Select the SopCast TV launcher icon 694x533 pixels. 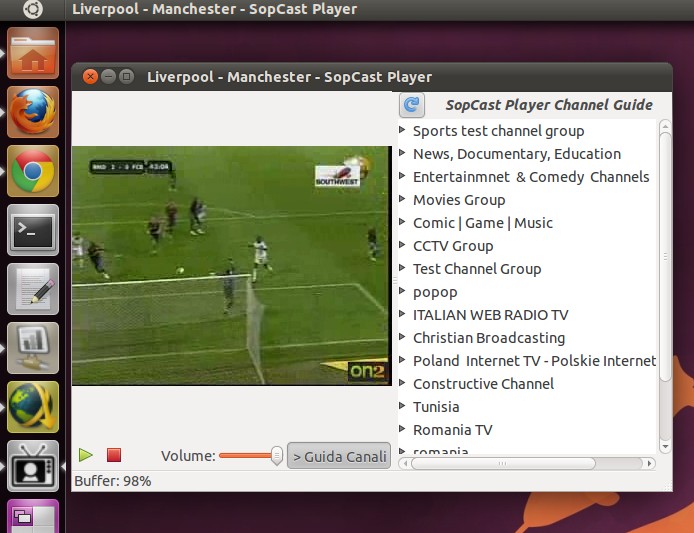(33, 465)
